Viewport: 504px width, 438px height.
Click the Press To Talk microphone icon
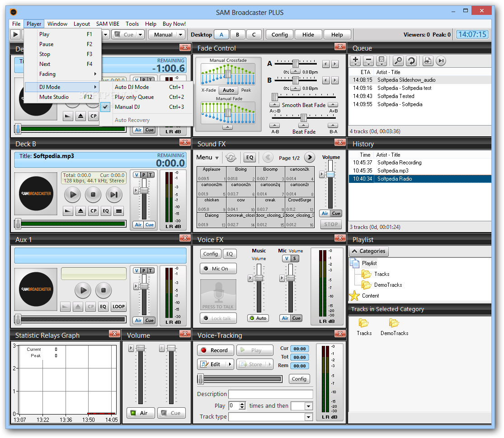tap(218, 294)
